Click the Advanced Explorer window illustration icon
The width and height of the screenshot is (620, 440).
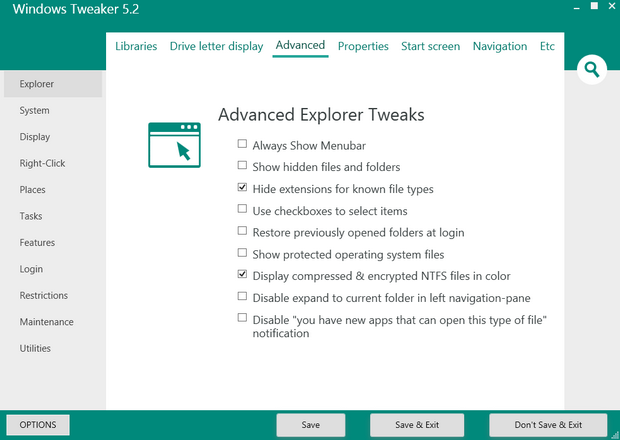pyautogui.click(x=174, y=145)
